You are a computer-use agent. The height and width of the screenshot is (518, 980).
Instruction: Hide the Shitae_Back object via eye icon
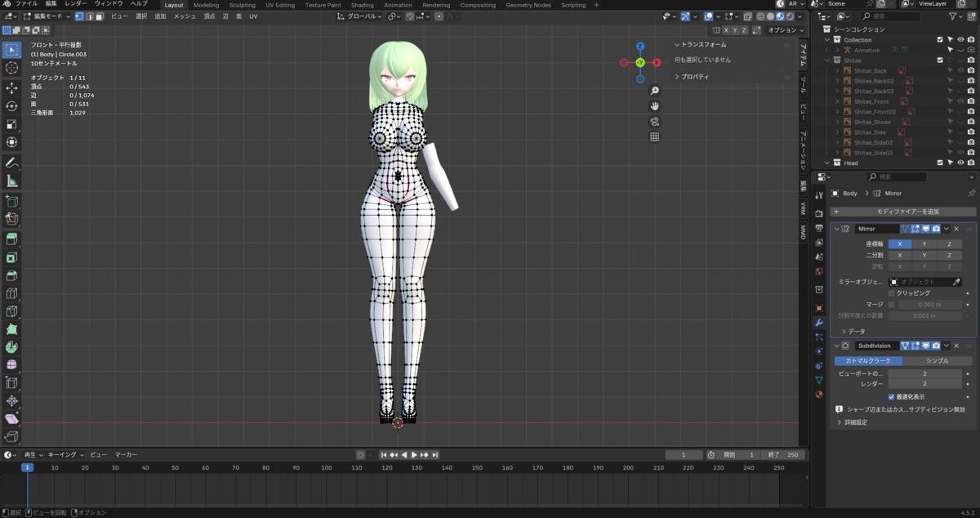coord(960,71)
